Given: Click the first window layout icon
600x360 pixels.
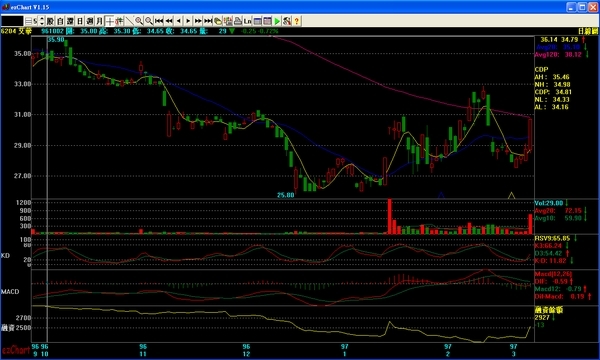Looking at the screenshot, I should pyautogui.click(x=258, y=21).
